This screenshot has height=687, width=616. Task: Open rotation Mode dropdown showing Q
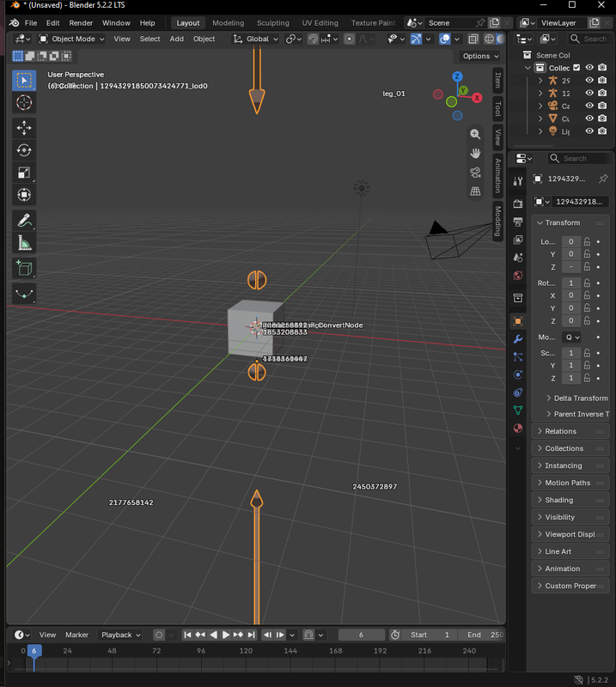(x=572, y=337)
